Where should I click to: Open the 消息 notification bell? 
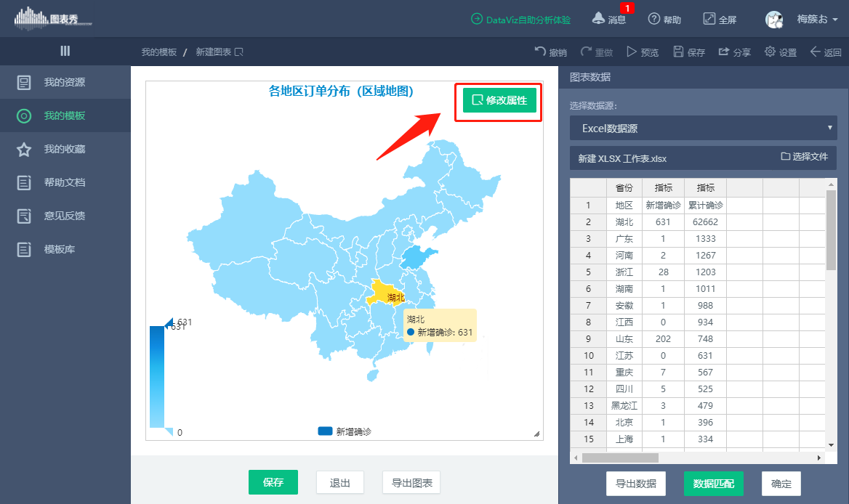[609, 19]
